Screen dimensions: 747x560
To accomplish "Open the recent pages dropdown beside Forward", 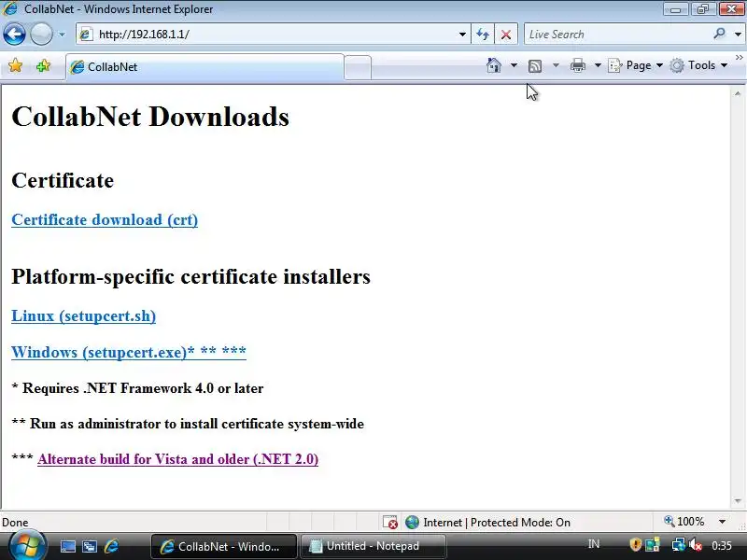I will pos(62,35).
